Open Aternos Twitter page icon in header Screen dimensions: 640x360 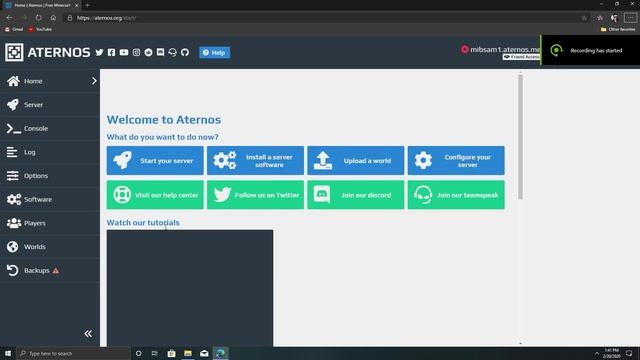pyautogui.click(x=99, y=53)
